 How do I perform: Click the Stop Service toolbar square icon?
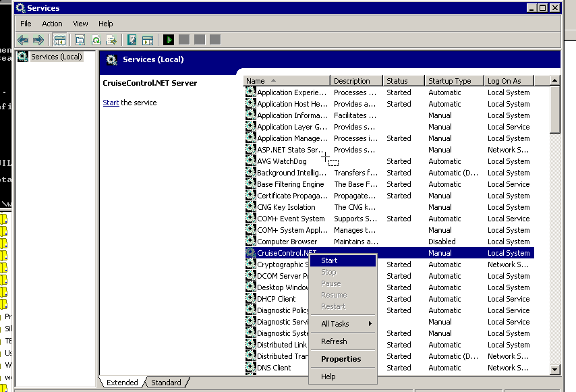(184, 40)
